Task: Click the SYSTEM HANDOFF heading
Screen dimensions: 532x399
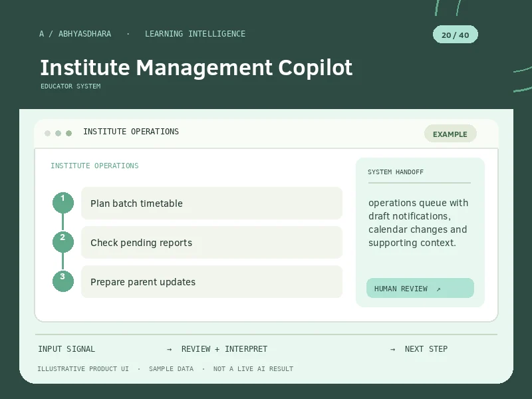Action: (396, 172)
